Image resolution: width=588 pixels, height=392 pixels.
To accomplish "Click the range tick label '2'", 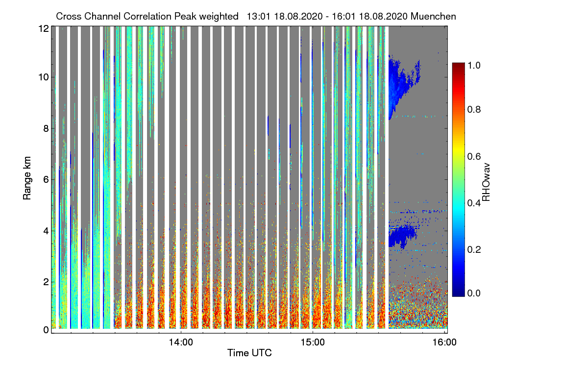I will [46, 282].
